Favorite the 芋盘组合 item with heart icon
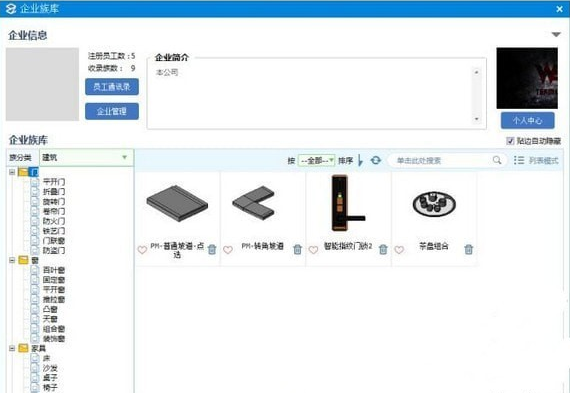The image size is (570, 393). tap(399, 250)
